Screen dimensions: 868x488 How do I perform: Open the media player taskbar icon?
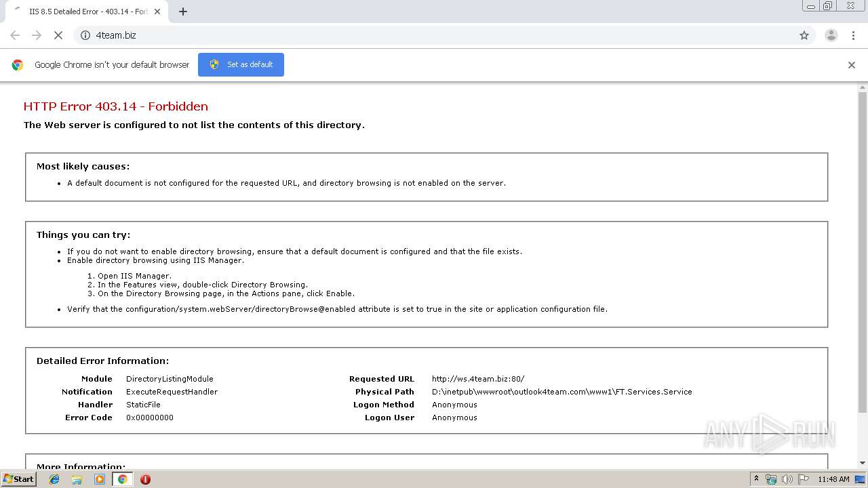100,479
